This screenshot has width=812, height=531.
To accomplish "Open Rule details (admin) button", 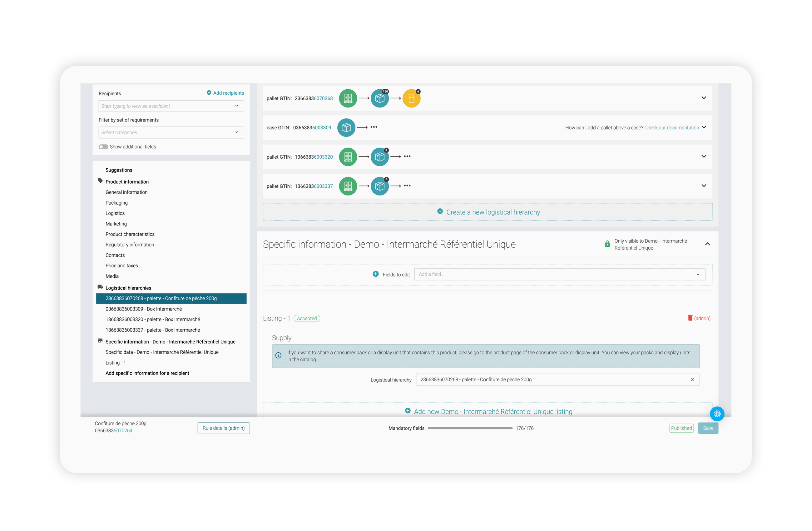I will click(224, 428).
